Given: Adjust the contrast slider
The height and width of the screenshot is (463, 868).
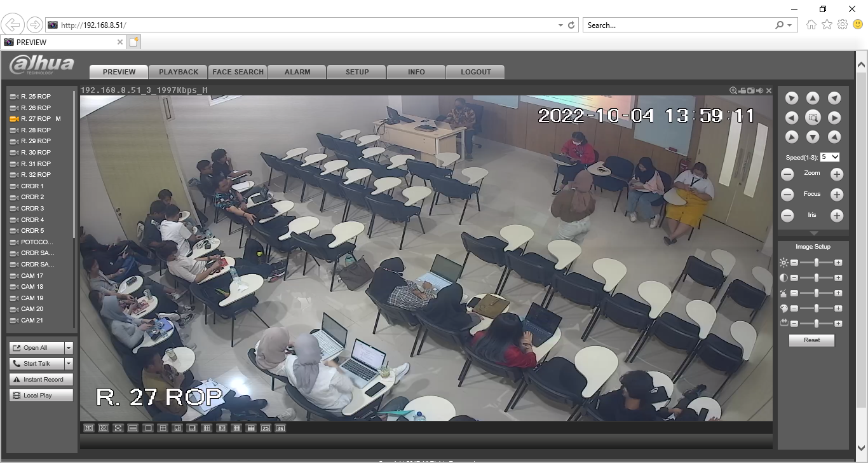Looking at the screenshot, I should (816, 278).
